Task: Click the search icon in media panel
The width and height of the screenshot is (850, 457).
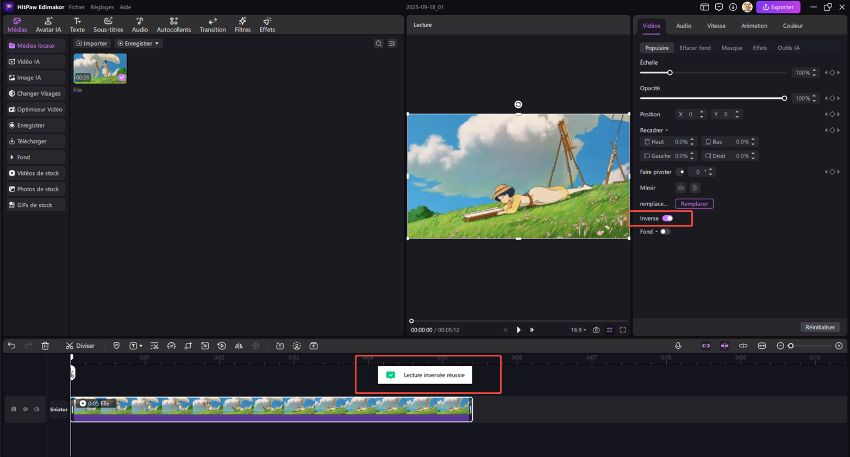Action: [378, 43]
